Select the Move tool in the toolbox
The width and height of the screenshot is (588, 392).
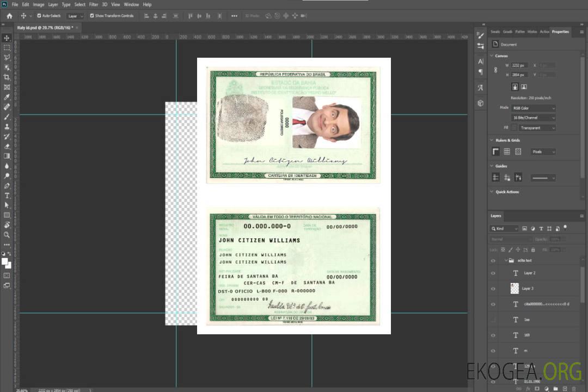(x=7, y=38)
